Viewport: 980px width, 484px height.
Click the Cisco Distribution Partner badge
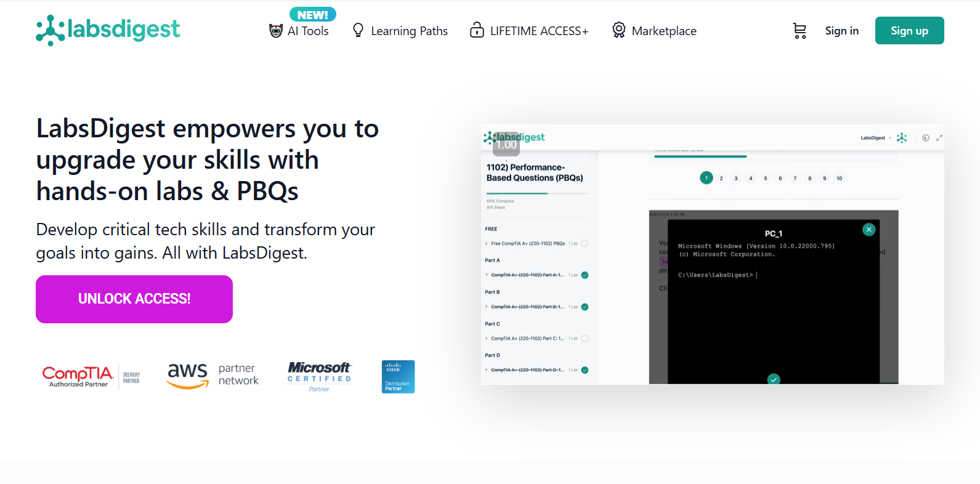click(x=398, y=377)
